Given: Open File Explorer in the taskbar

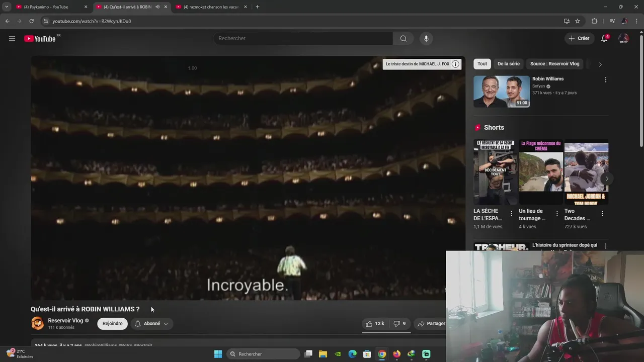Looking at the screenshot, I should click(323, 354).
